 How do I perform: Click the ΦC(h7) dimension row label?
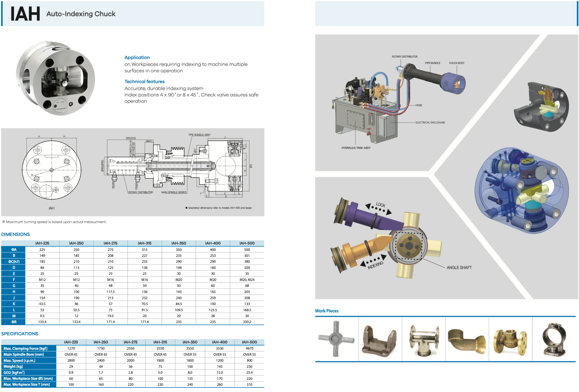[x=14, y=262]
